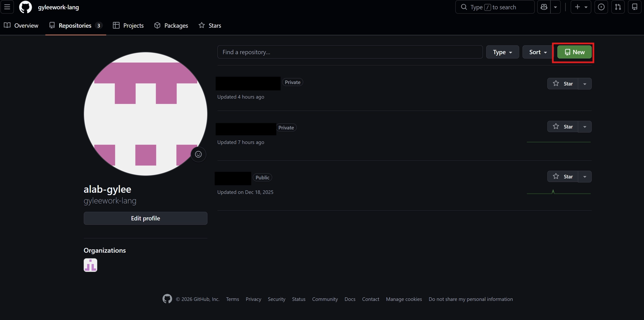
Task: Click the 'Updated 4 hours ago' text
Action: tap(241, 97)
